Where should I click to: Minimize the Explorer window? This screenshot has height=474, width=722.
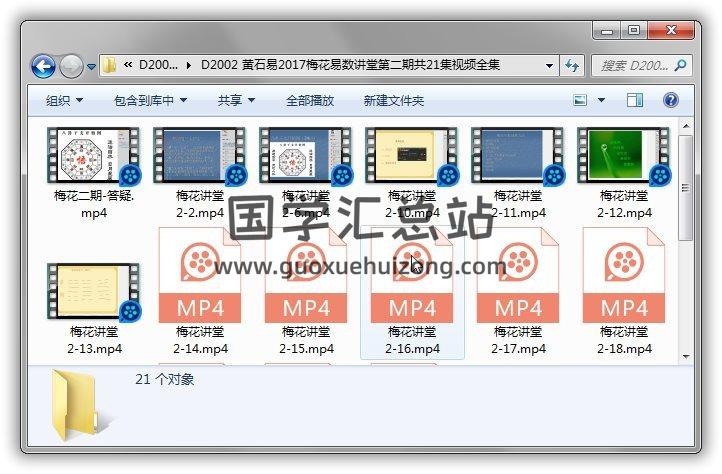point(607,30)
